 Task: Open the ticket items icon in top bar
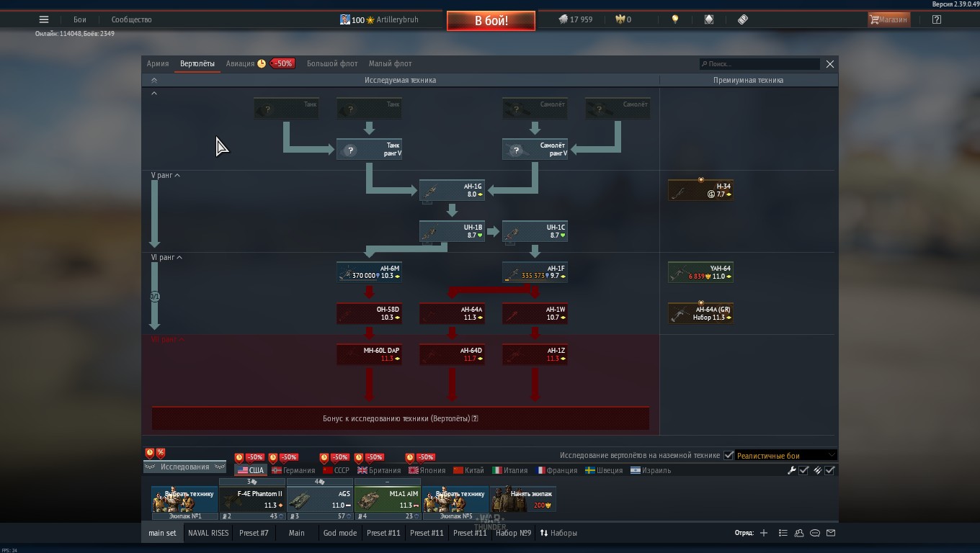pos(743,19)
